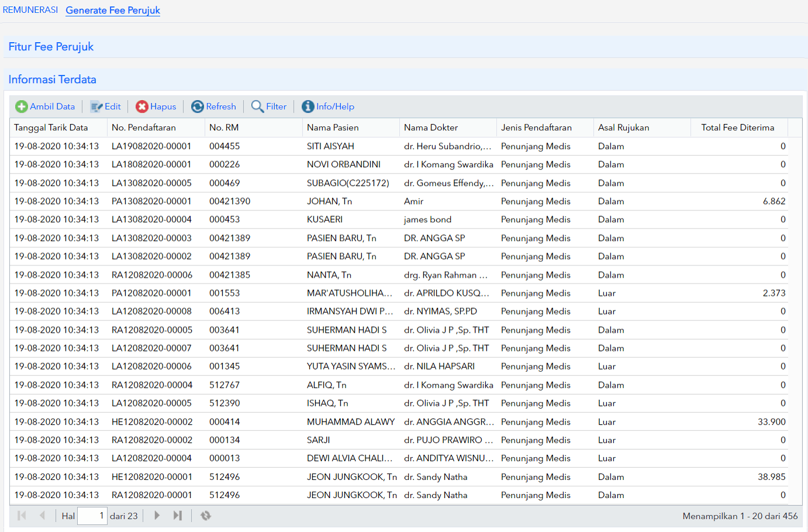Open the Generate Fee Perujuk link
The image size is (808, 532).
pyautogui.click(x=113, y=11)
